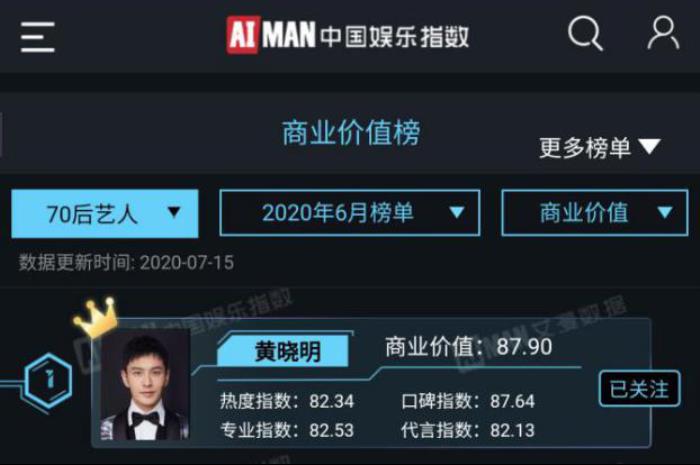Screen dimensions: 700x465
Task: Open the hamburger menu icon
Action: point(38,37)
